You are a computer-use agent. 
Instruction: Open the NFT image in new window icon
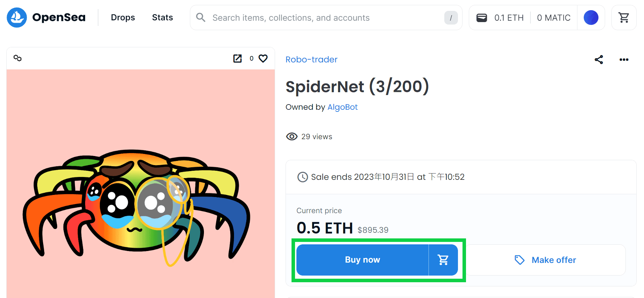(238, 59)
